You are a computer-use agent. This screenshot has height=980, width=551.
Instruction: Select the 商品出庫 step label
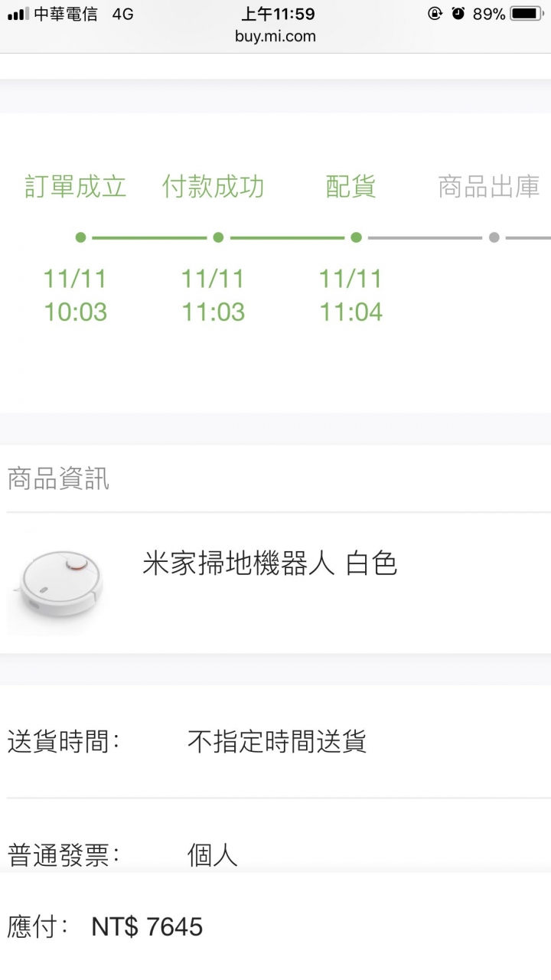(x=489, y=187)
